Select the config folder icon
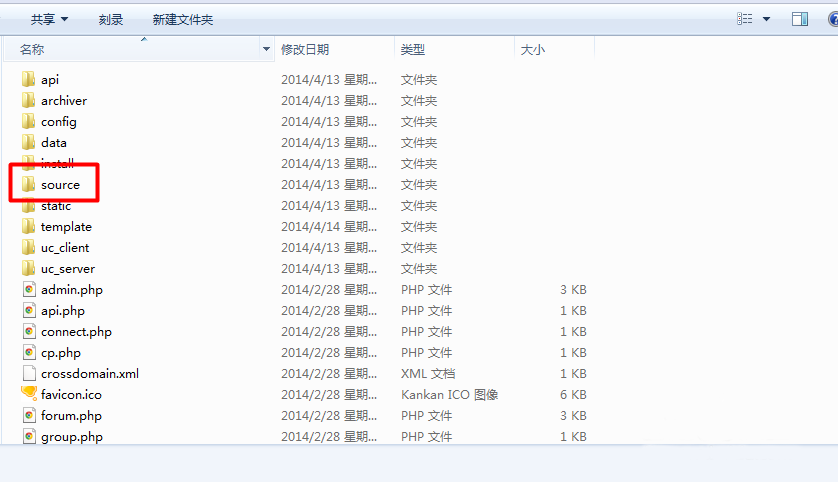This screenshot has width=838, height=482. click(x=29, y=121)
